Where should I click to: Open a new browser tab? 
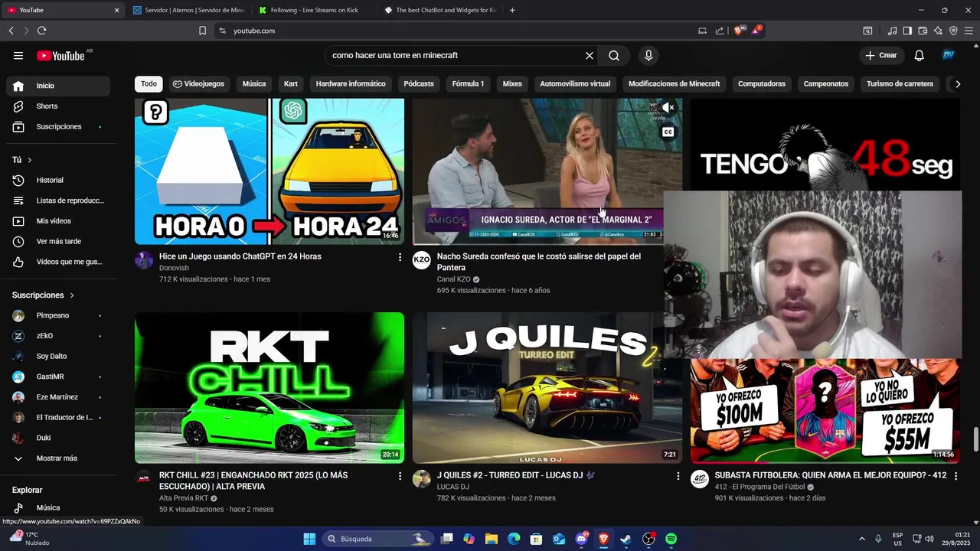512,10
